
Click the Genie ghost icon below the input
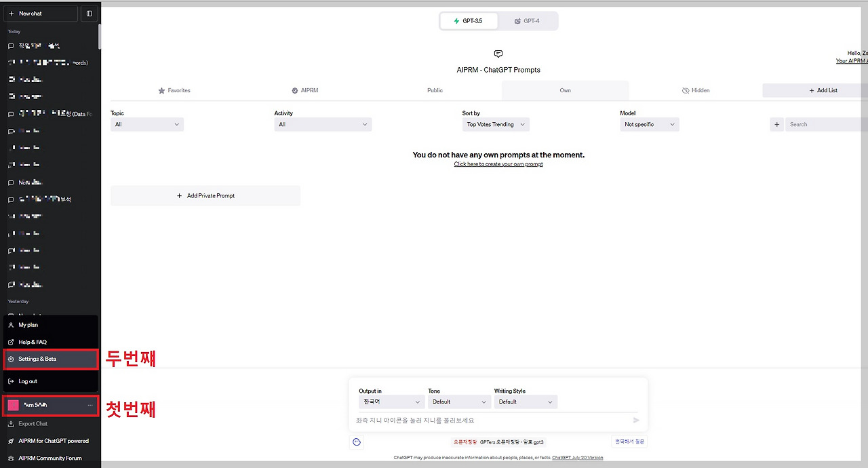(x=357, y=442)
